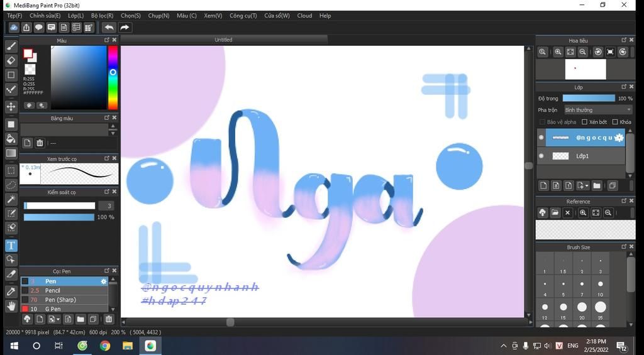Select the Divide (knife) tool

(x=11, y=274)
